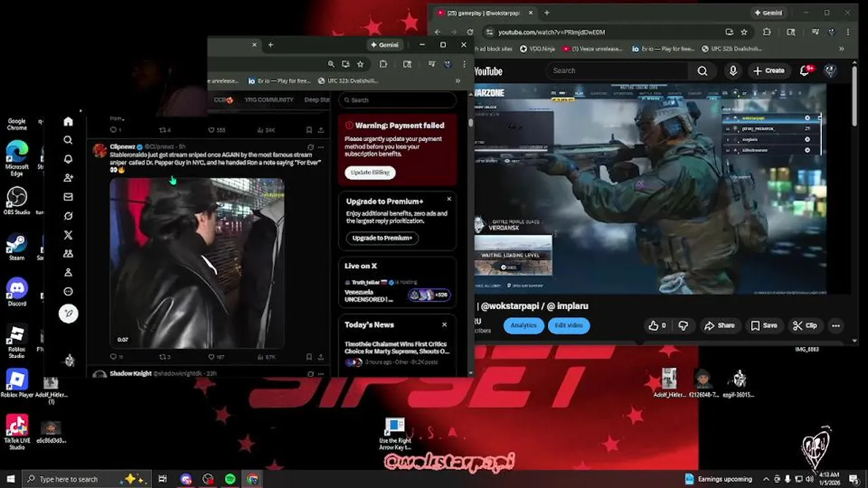
Task: Open more actions menu under YouTube video
Action: pyautogui.click(x=835, y=325)
